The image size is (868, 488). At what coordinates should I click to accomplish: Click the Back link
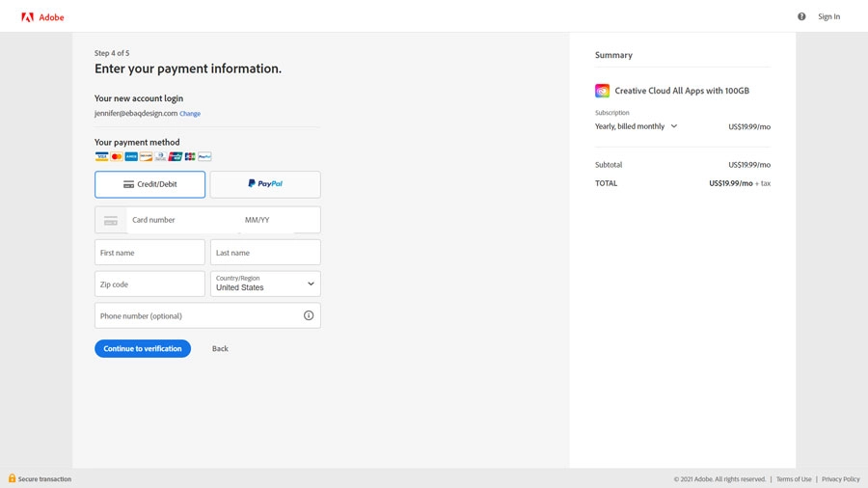pyautogui.click(x=220, y=348)
